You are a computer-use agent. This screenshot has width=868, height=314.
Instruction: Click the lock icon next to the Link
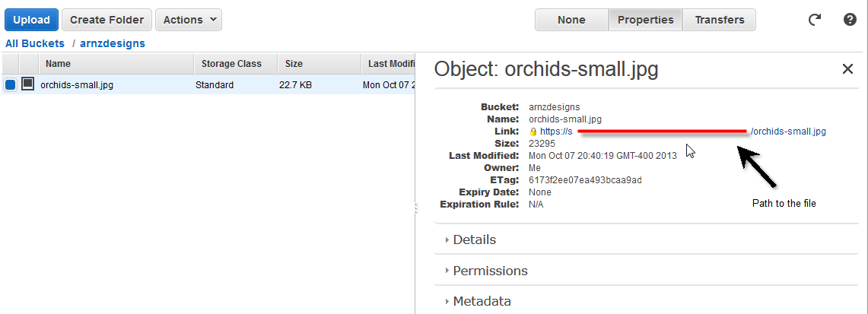[533, 132]
